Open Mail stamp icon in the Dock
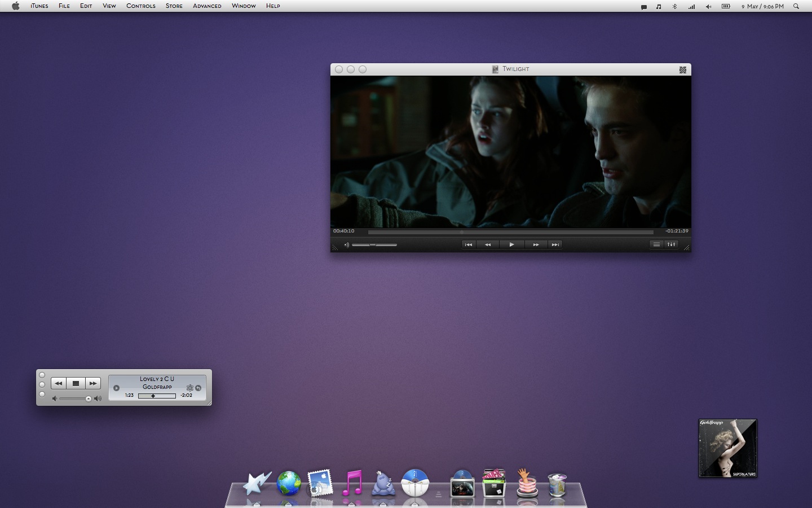The height and width of the screenshot is (508, 812). point(320,484)
